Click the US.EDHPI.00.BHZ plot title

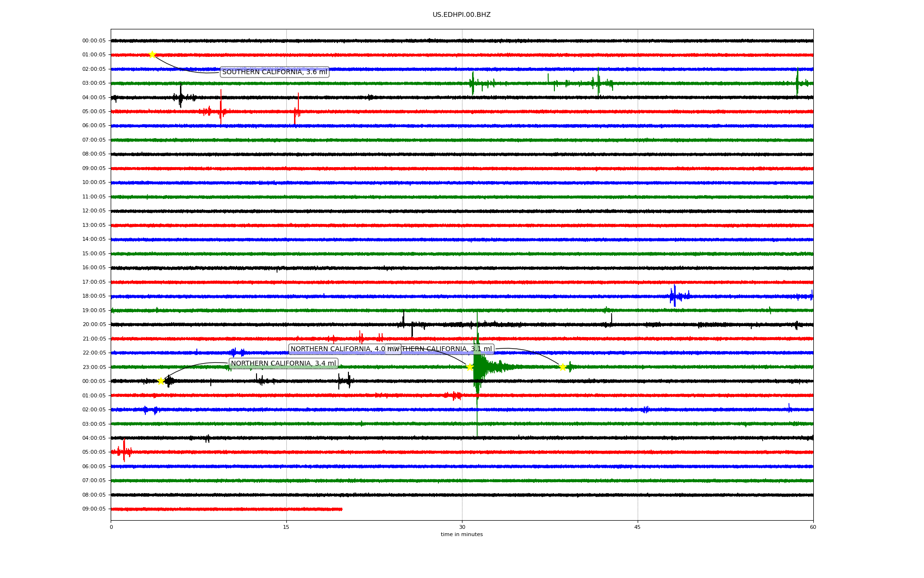click(462, 15)
